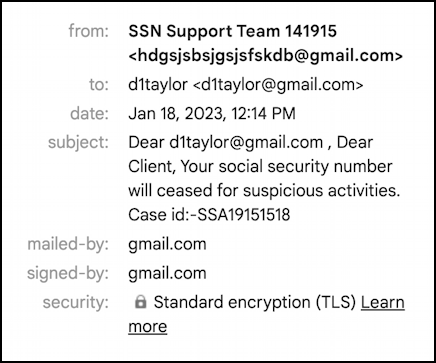Screen dimensions: 436x363
Task: Click the "subject:" field label
Action: click(78, 143)
